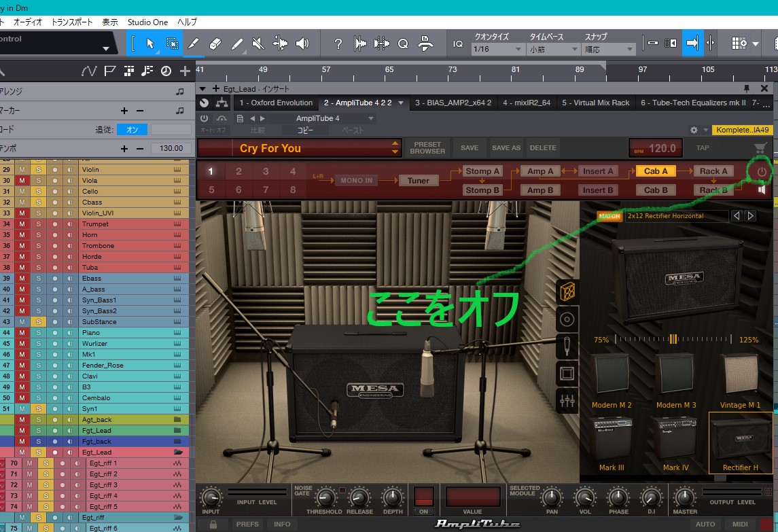Open the オーディオ menu
Viewport: 778px width, 532px height.
28,22
